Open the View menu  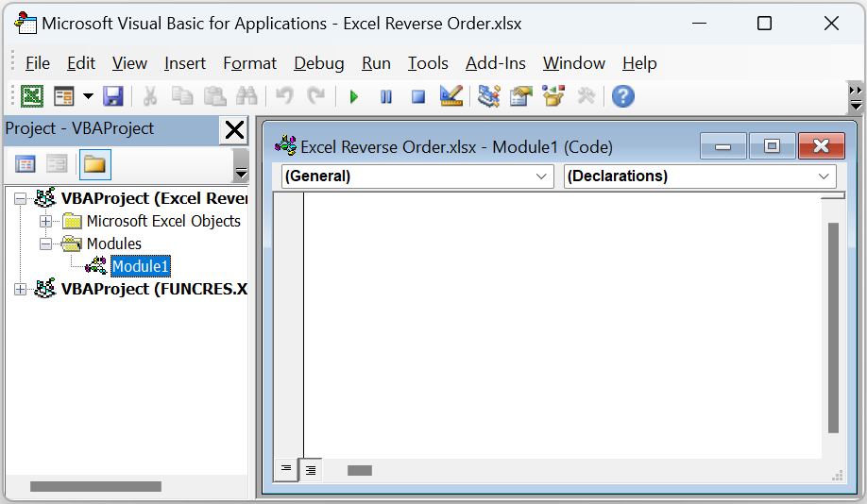click(x=129, y=63)
